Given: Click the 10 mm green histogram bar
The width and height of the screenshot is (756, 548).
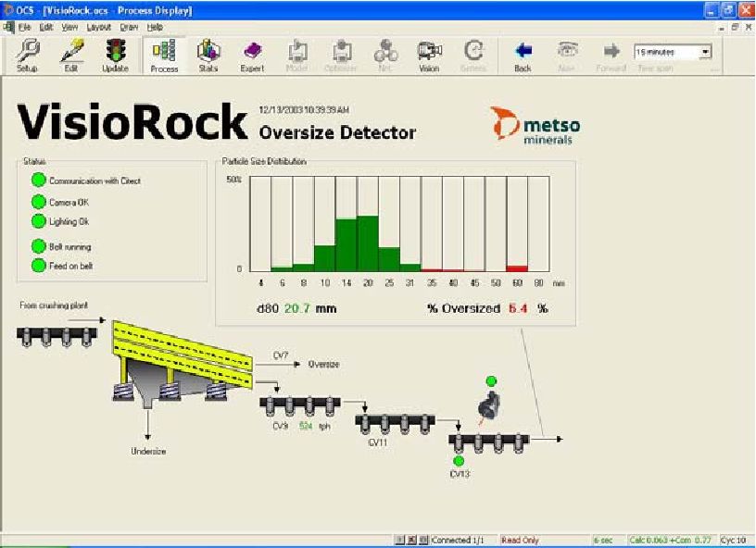Looking at the screenshot, I should click(x=325, y=258).
